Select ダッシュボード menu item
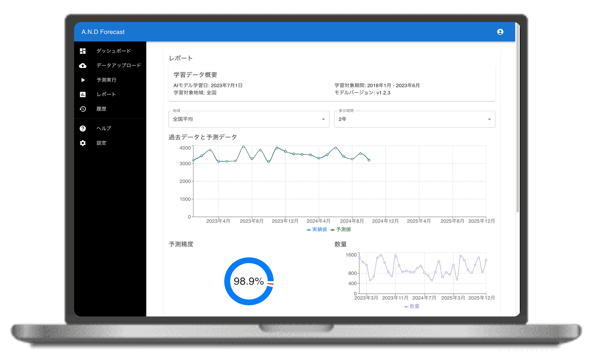592x364 pixels. click(114, 51)
